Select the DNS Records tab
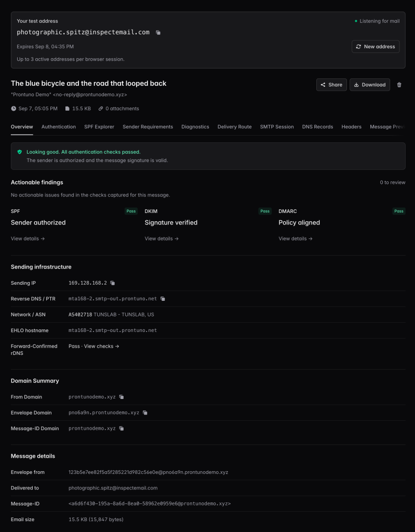This screenshot has height=532, width=415. point(317,127)
